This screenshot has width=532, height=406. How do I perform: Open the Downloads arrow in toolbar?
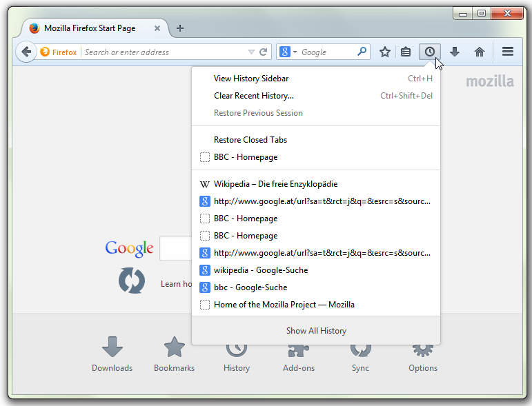(454, 52)
